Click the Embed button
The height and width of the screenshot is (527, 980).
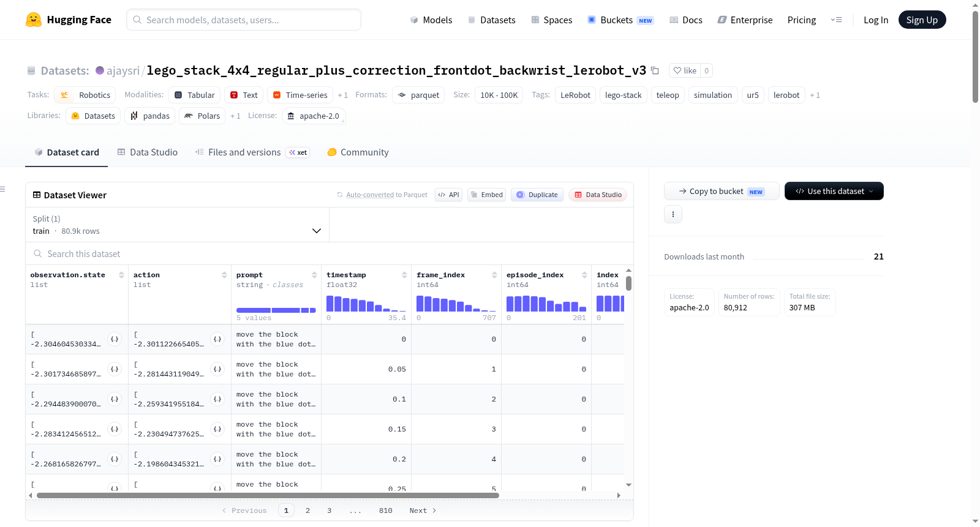pyautogui.click(x=486, y=195)
